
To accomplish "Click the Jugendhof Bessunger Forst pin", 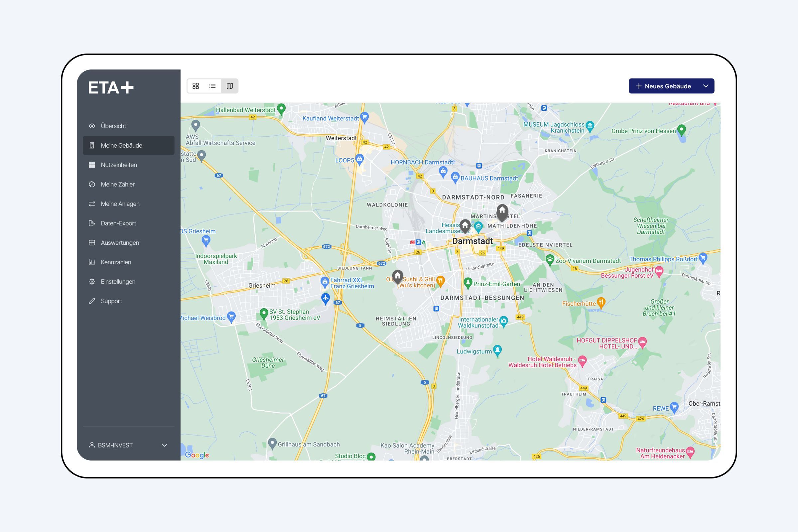I will [659, 272].
